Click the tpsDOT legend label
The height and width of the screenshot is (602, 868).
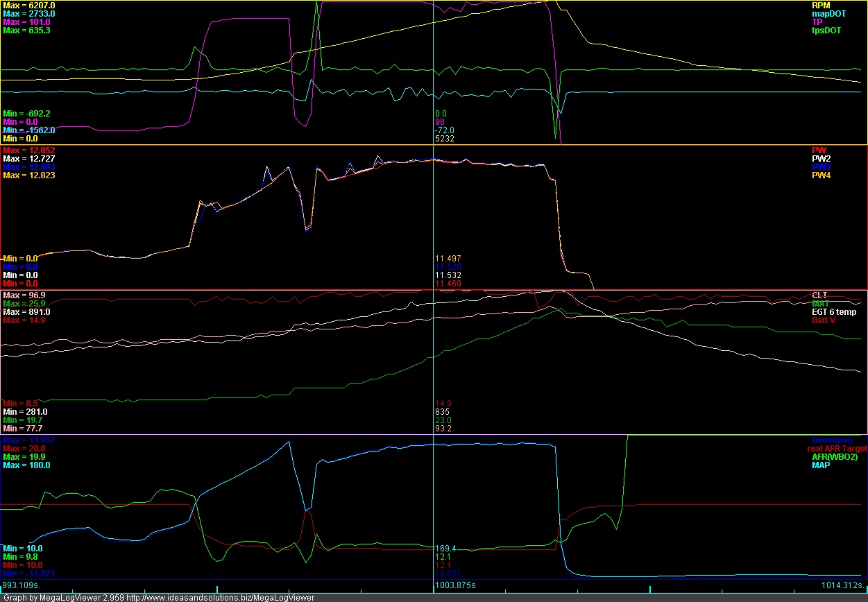pos(826,31)
